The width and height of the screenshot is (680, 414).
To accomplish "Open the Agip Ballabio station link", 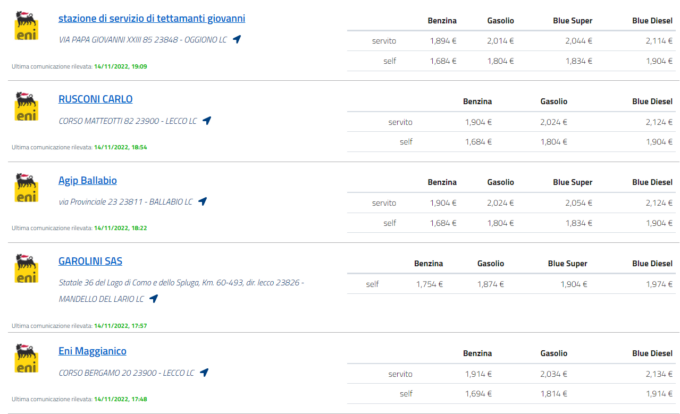I will pos(88,180).
